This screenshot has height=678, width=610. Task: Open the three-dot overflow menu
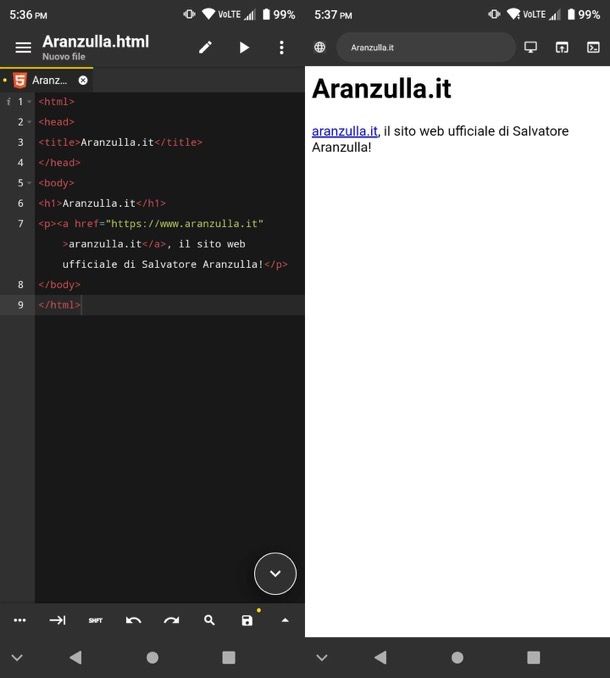click(281, 48)
